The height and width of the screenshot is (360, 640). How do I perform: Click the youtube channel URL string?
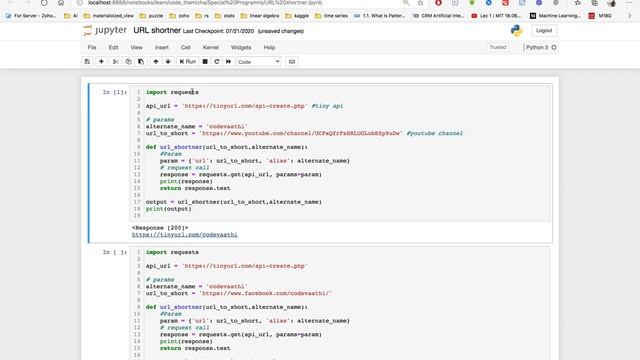pos(300,133)
